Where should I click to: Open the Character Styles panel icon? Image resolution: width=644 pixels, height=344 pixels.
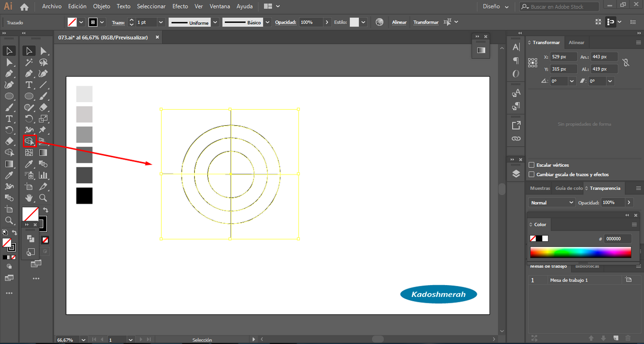pyautogui.click(x=516, y=93)
